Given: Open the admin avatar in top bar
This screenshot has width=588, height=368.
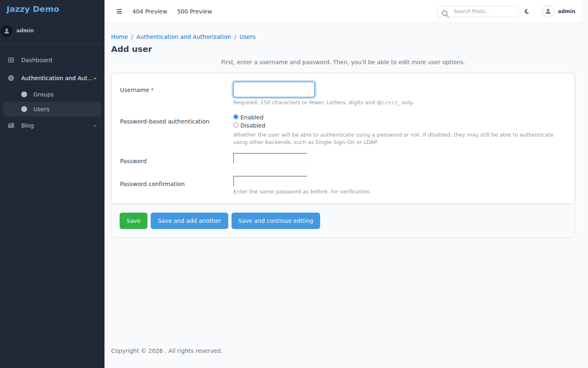Looking at the screenshot, I should pos(548,11).
